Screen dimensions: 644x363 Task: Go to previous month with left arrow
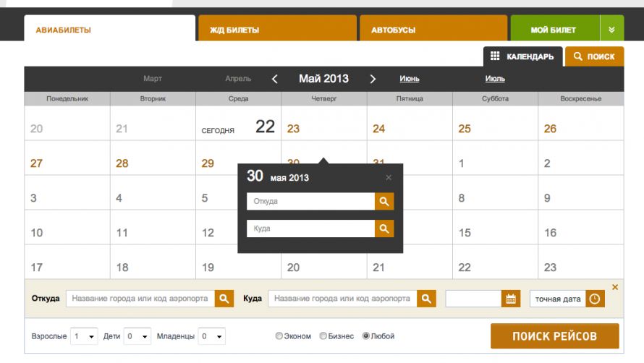(275, 79)
